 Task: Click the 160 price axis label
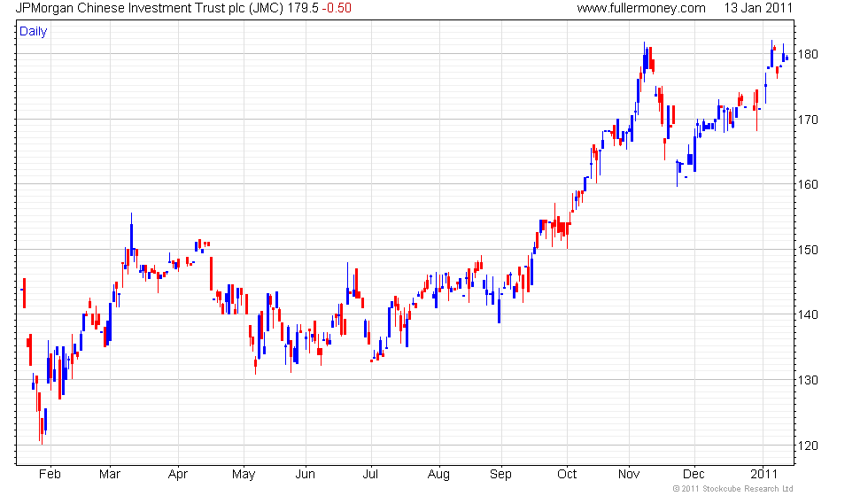[808, 184]
